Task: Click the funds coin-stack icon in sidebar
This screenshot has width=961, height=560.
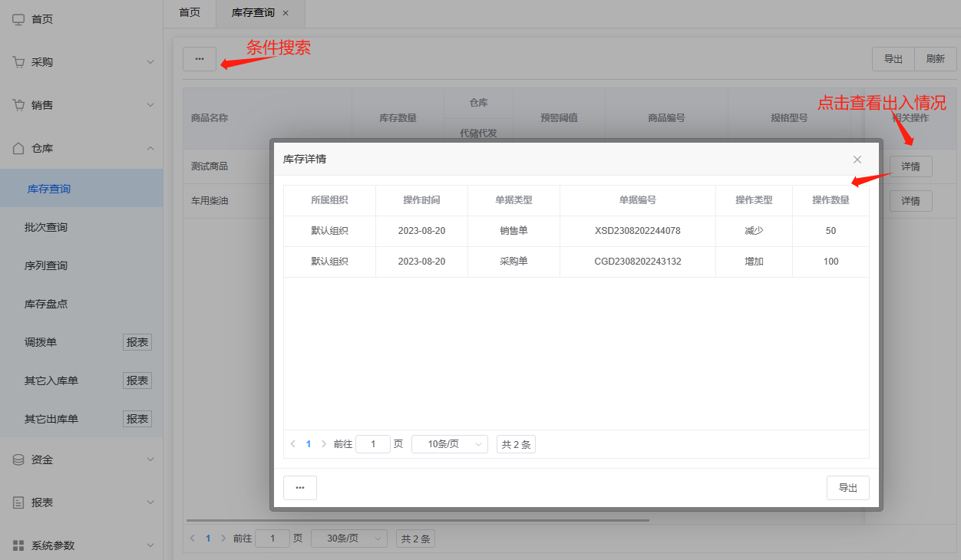Action: [x=18, y=460]
